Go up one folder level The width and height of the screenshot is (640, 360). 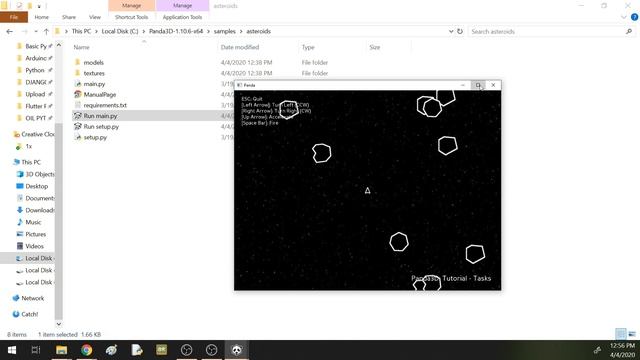(x=46, y=31)
